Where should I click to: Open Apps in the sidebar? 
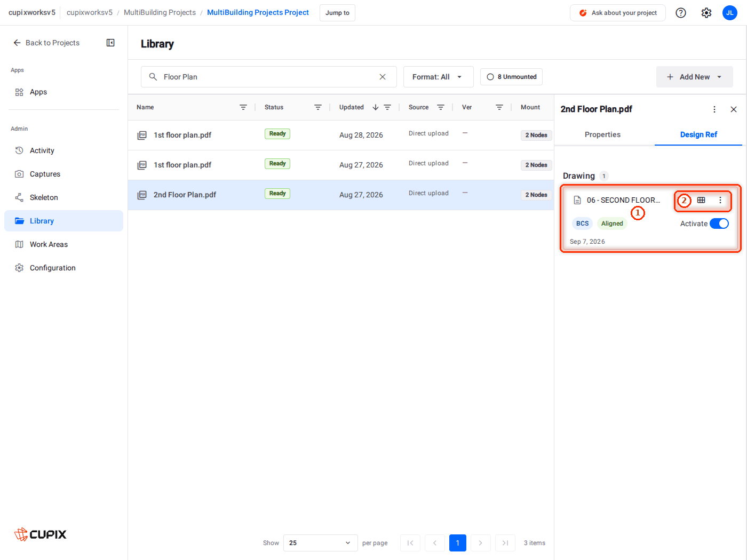63,92
